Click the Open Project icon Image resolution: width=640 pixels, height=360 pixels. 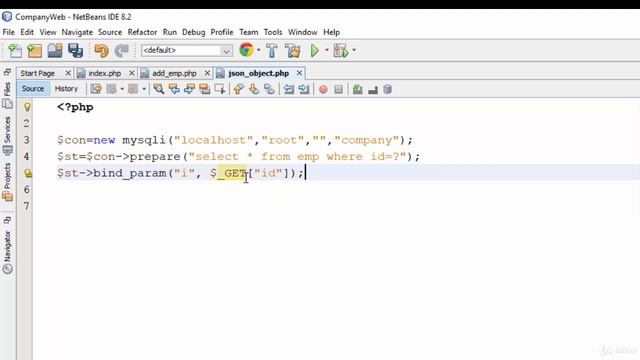click(x=55, y=51)
